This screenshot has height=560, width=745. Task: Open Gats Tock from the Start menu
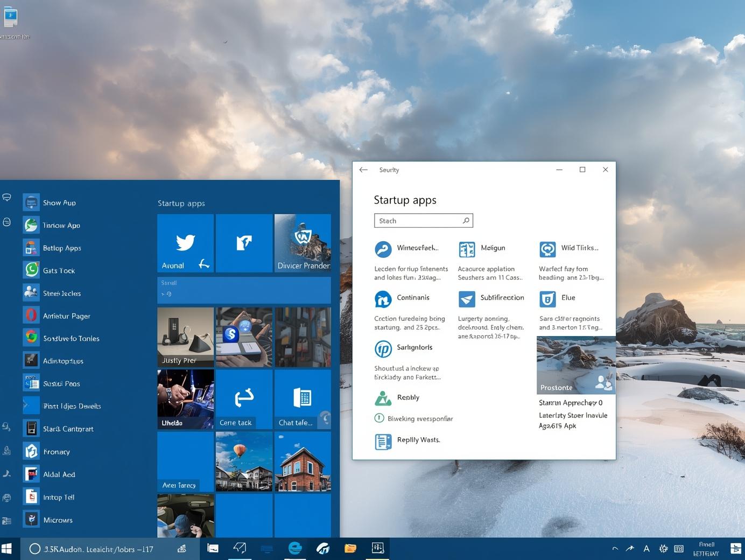click(x=59, y=270)
